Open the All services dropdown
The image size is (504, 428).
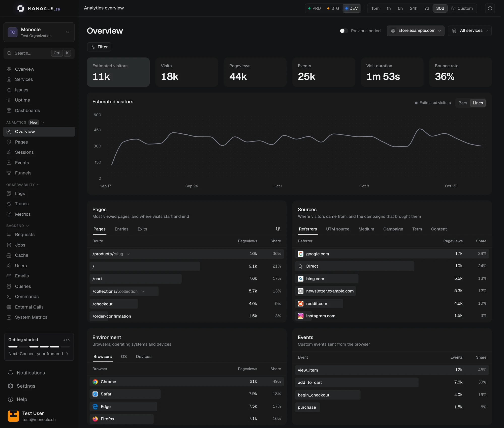click(x=470, y=31)
